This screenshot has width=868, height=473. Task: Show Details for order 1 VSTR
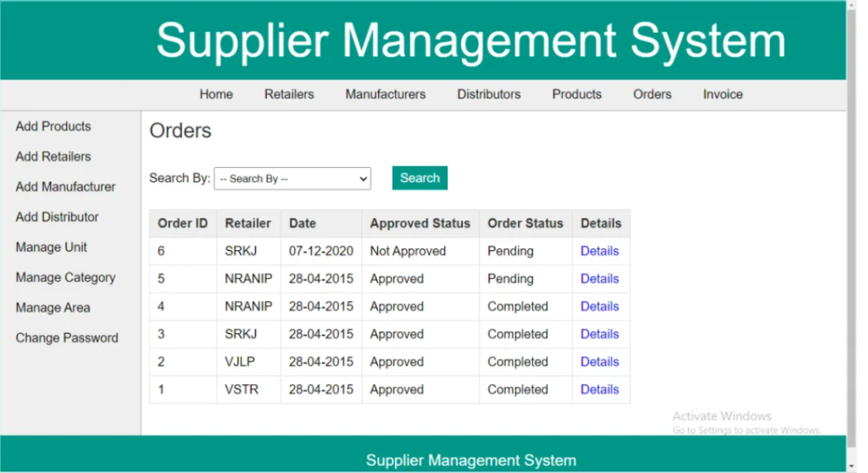[599, 389]
